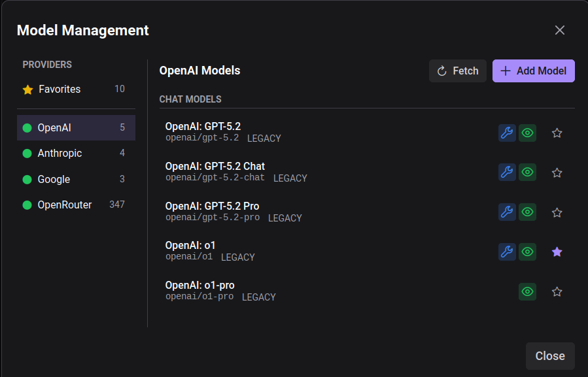Select the Anthropic provider
This screenshot has height=377, width=588.
pyautogui.click(x=75, y=153)
